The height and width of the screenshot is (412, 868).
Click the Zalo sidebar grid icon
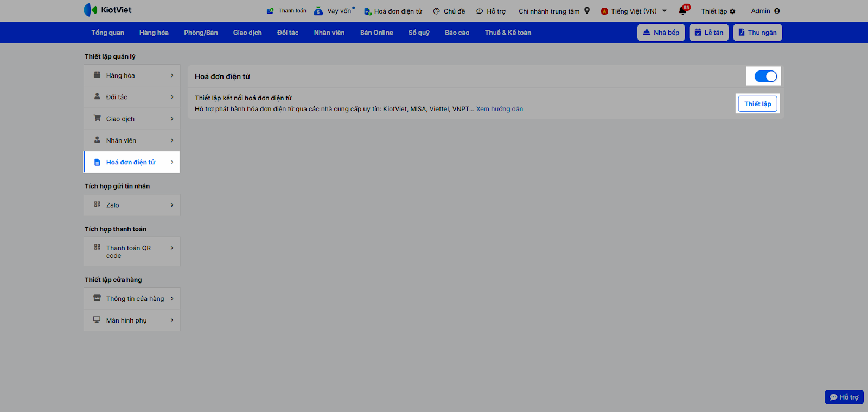tap(97, 204)
